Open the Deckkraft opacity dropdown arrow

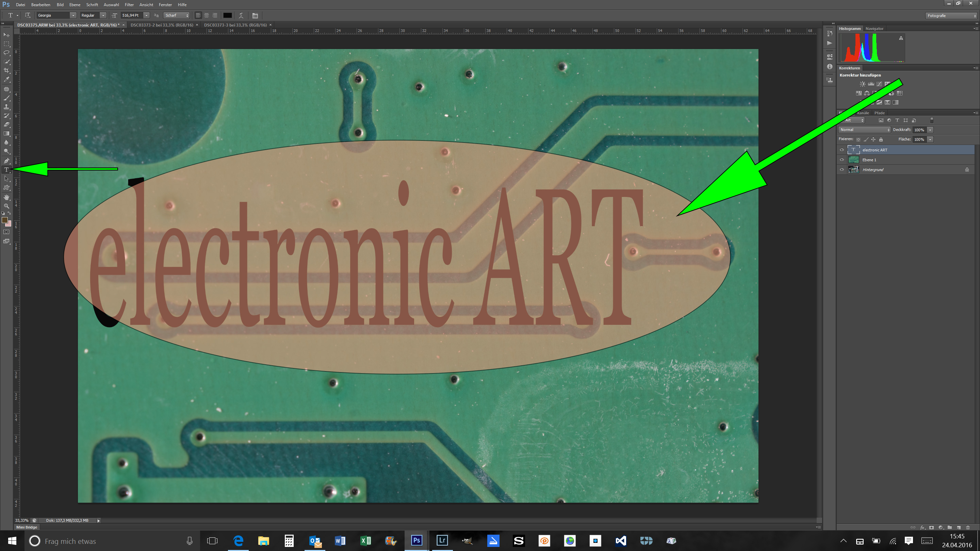[x=930, y=130]
